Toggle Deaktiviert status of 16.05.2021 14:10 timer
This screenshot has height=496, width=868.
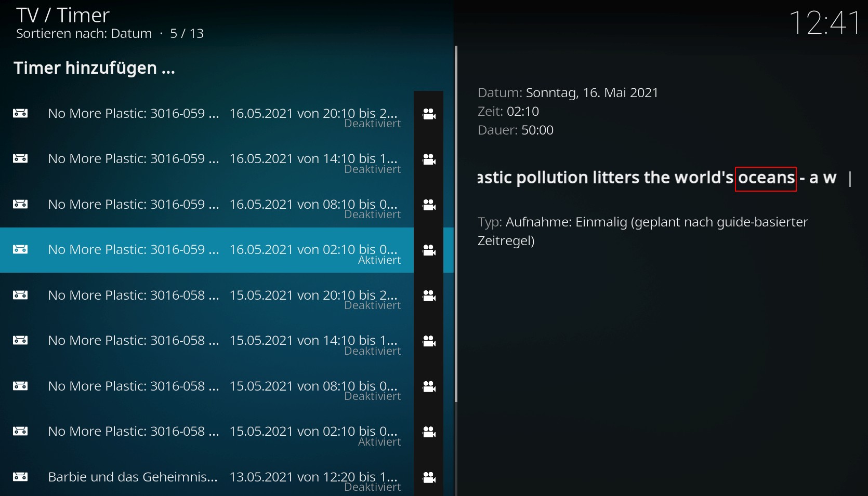pos(372,169)
